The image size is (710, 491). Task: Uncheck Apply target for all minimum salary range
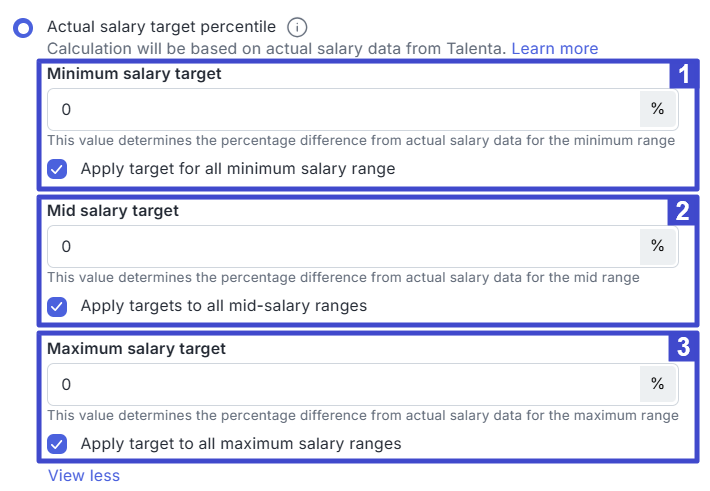[x=58, y=169]
